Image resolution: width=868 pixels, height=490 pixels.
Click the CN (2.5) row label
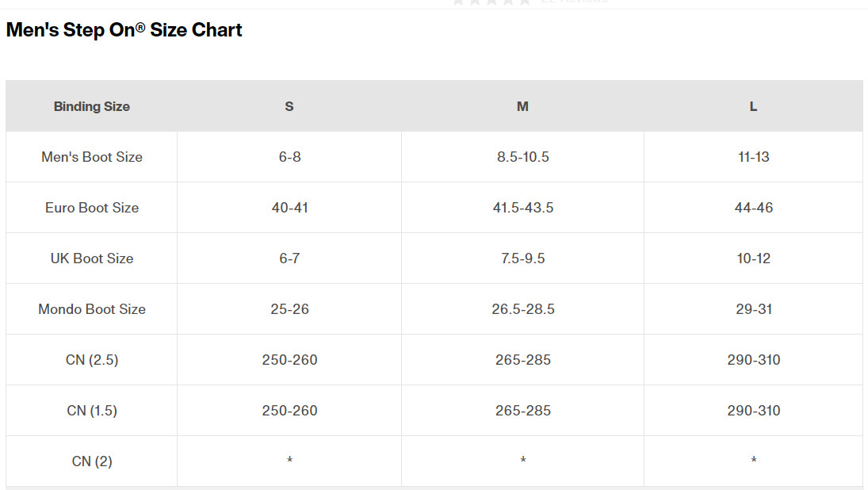click(x=92, y=360)
